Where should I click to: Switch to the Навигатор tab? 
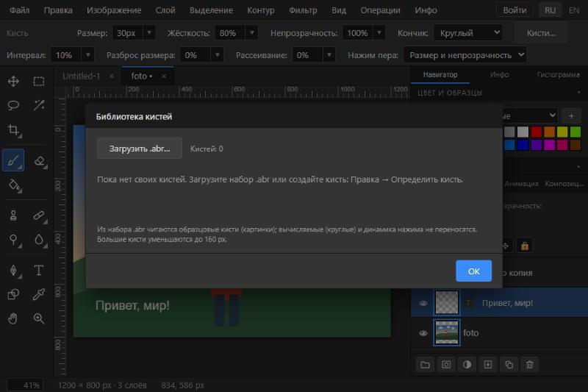tap(440, 74)
